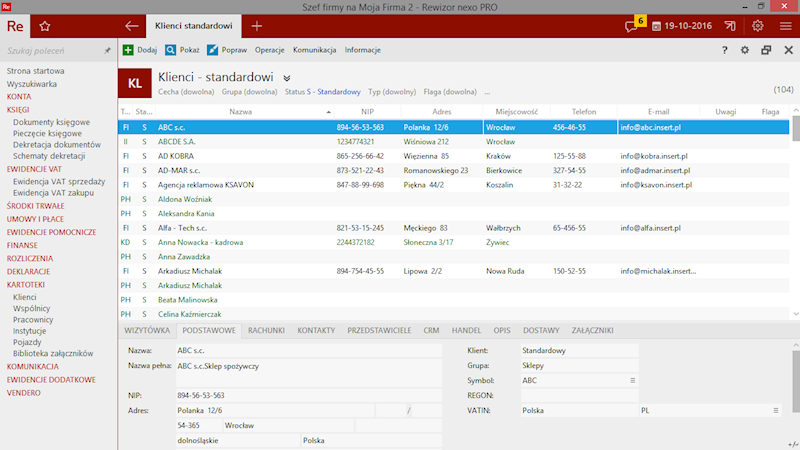800x450 pixels.
Task: Show more filters with ellipsis
Action: [x=487, y=92]
